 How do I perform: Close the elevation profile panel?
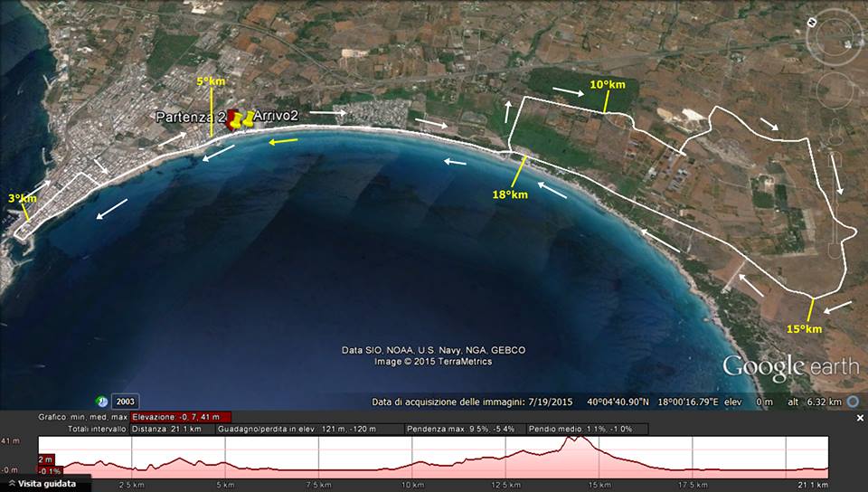(x=860, y=419)
